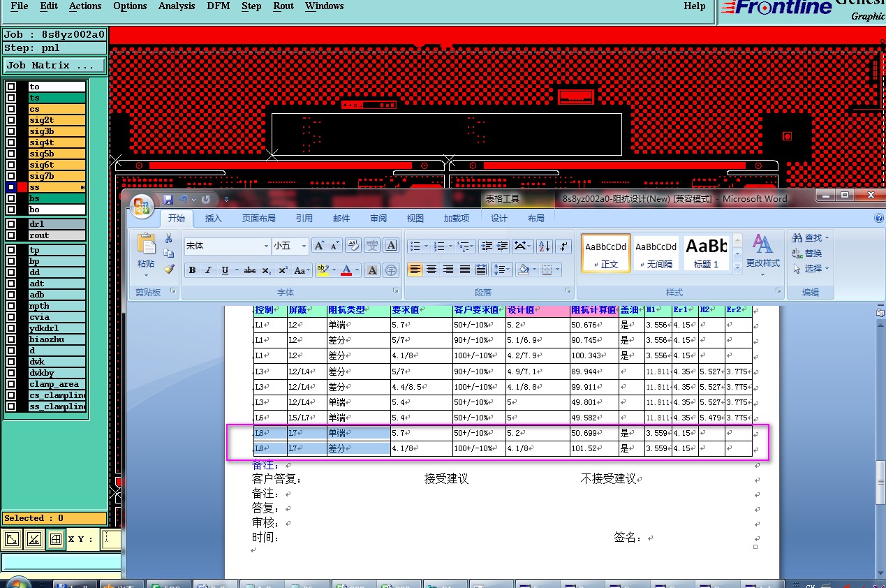Screen dimensions: 886x588
Task: Open Genesis DFM menu
Action: pyautogui.click(x=219, y=6)
